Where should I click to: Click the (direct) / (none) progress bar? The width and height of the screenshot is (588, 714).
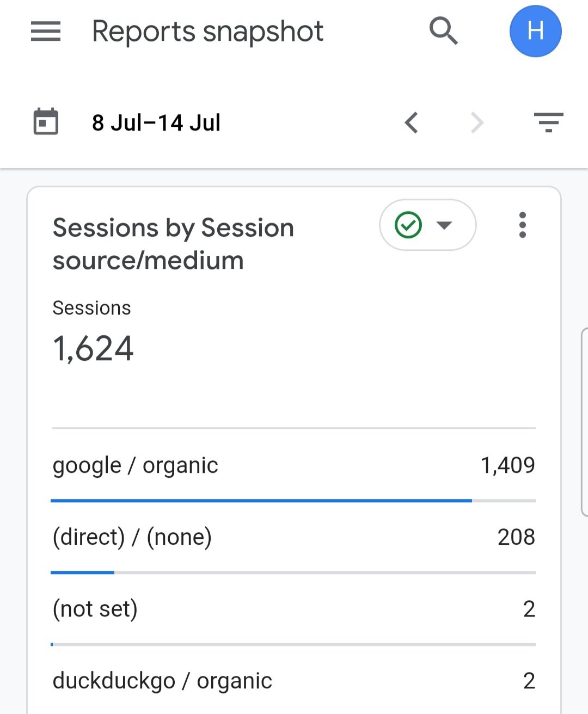coord(293,573)
